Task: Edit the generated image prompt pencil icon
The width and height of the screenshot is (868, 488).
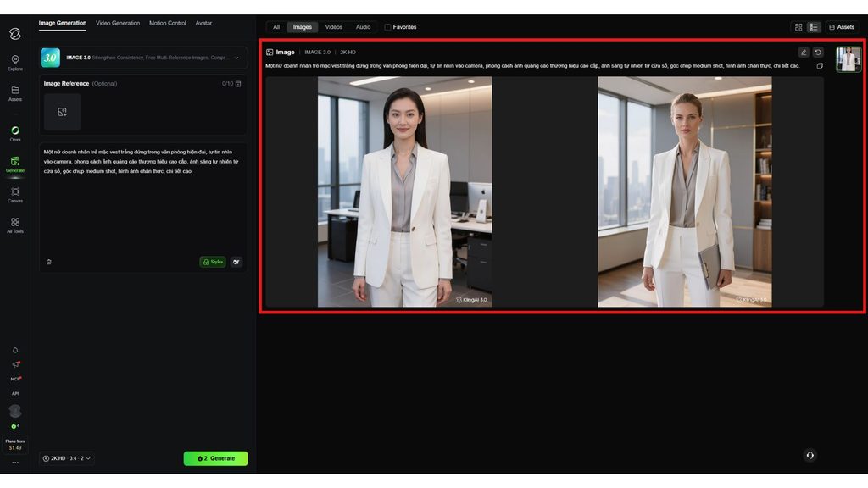Action: click(x=804, y=52)
